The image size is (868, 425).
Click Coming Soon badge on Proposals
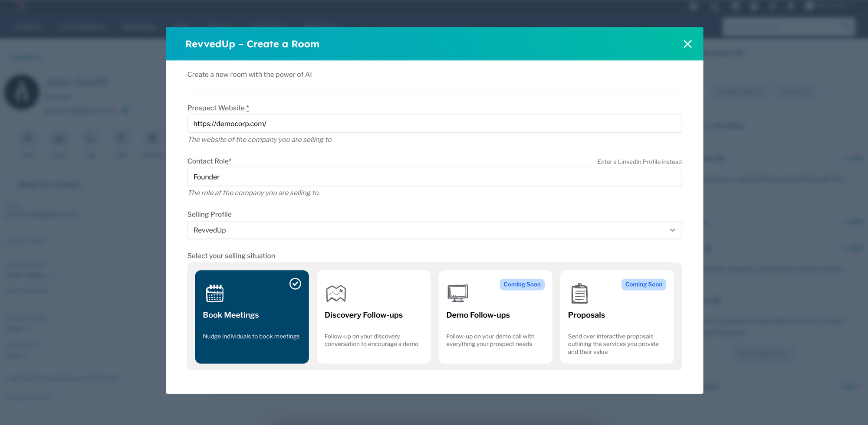pos(644,284)
